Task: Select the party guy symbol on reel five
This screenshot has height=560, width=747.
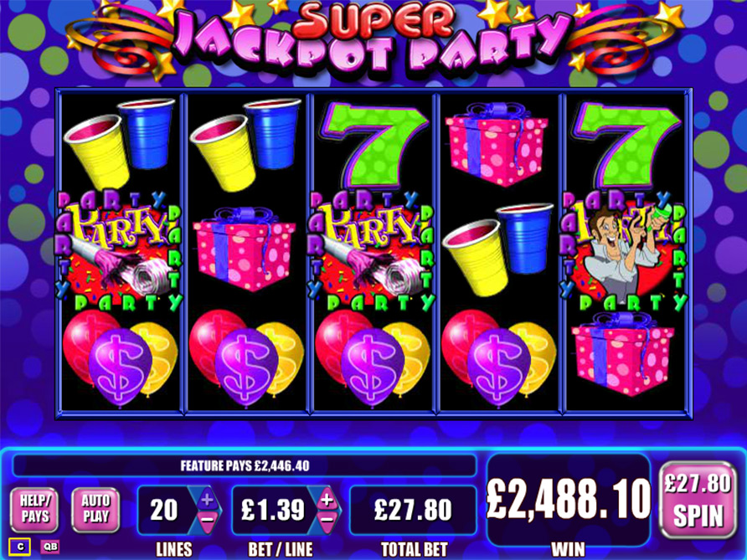Action: click(626, 250)
